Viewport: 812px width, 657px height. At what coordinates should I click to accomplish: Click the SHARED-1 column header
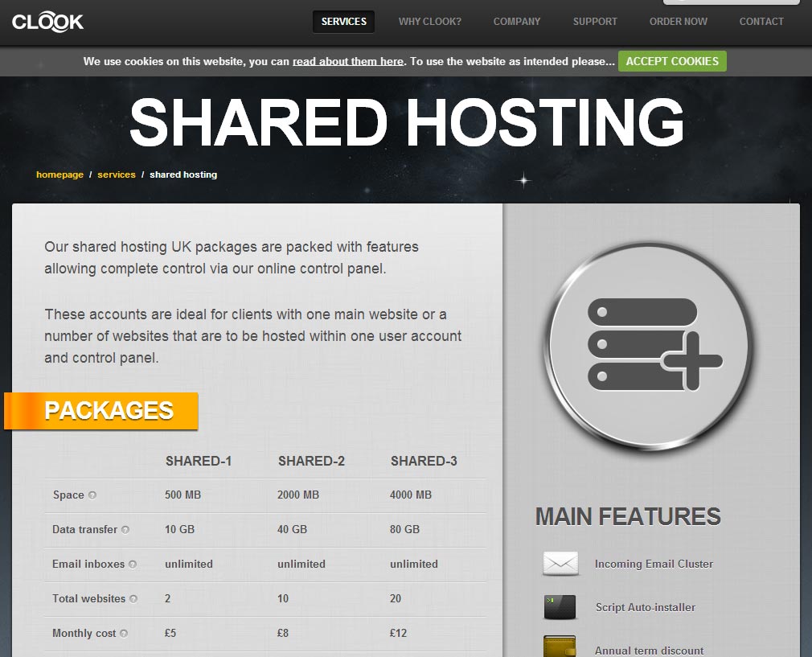click(x=199, y=461)
